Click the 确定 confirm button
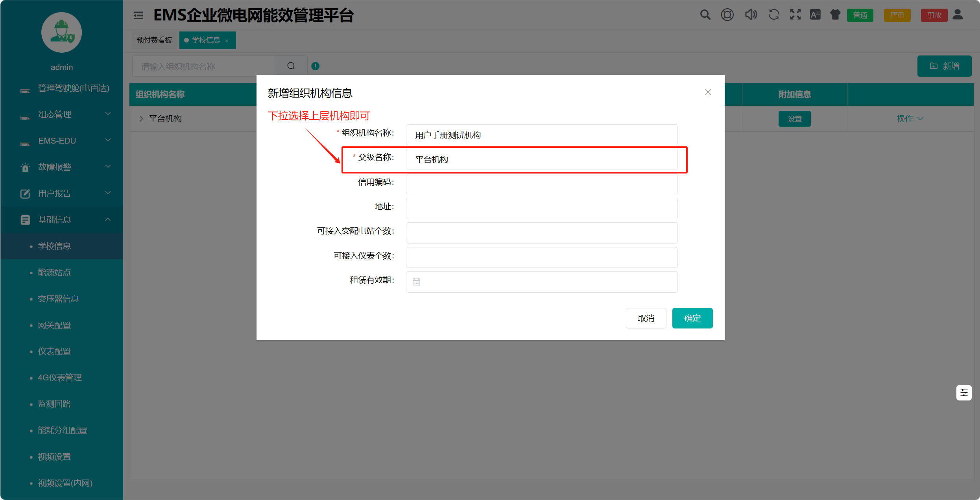The height and width of the screenshot is (500, 980). 692,318
